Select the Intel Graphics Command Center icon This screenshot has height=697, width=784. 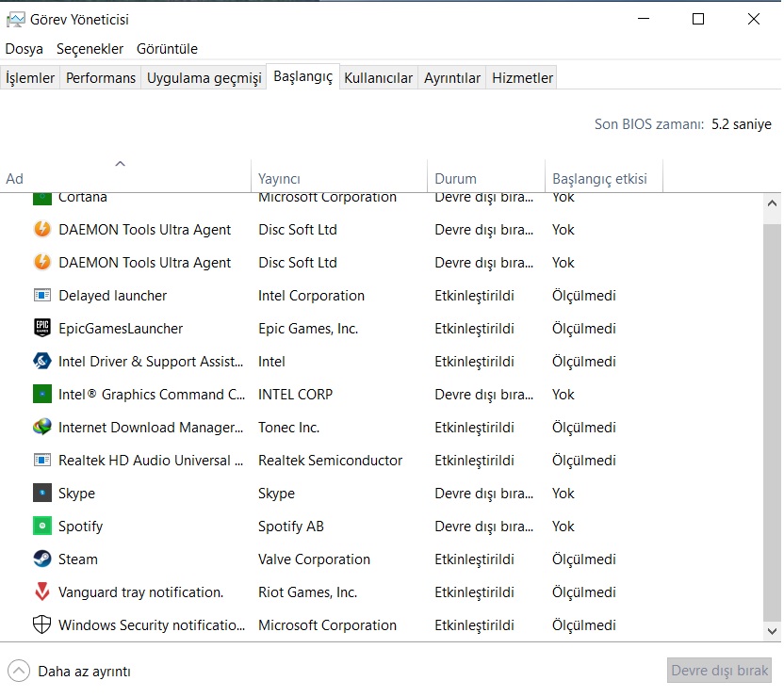click(42, 395)
